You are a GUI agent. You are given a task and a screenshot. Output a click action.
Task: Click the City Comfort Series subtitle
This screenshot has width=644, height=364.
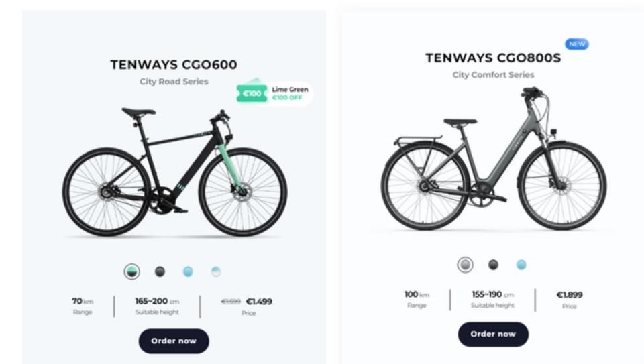pos(493,75)
